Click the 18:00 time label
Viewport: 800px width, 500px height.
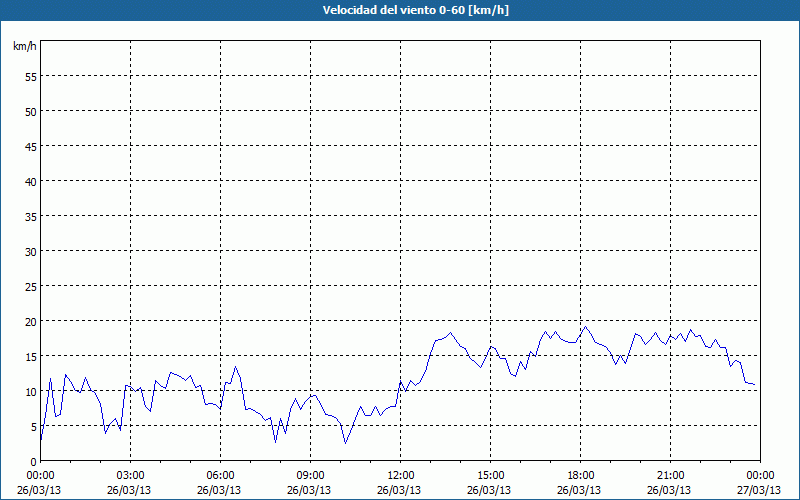(x=581, y=476)
